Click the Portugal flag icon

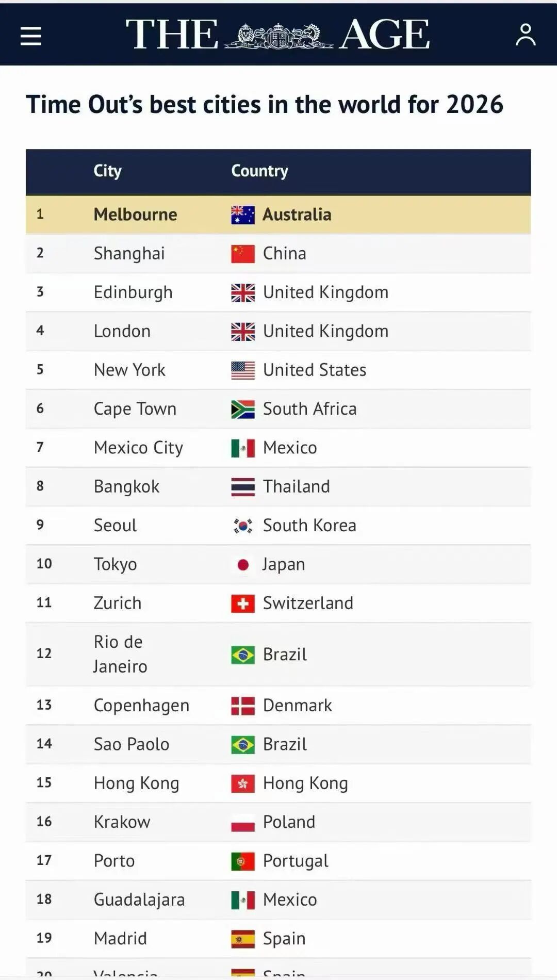[242, 861]
